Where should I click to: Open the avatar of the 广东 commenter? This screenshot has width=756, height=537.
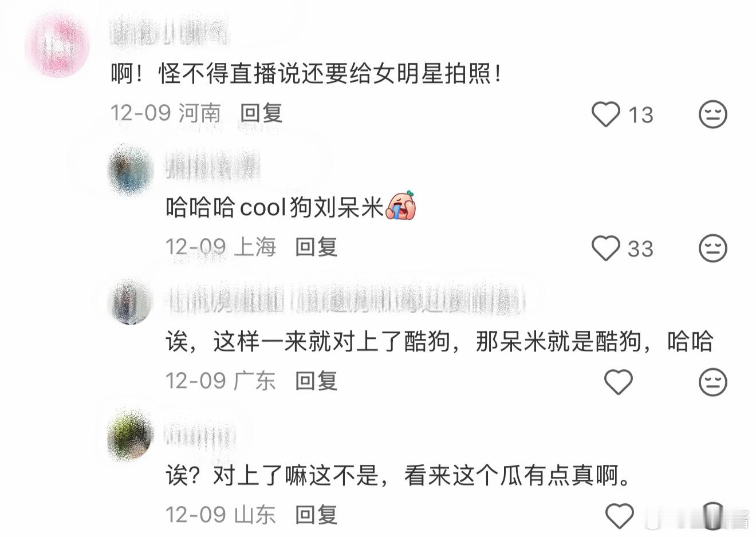131,302
